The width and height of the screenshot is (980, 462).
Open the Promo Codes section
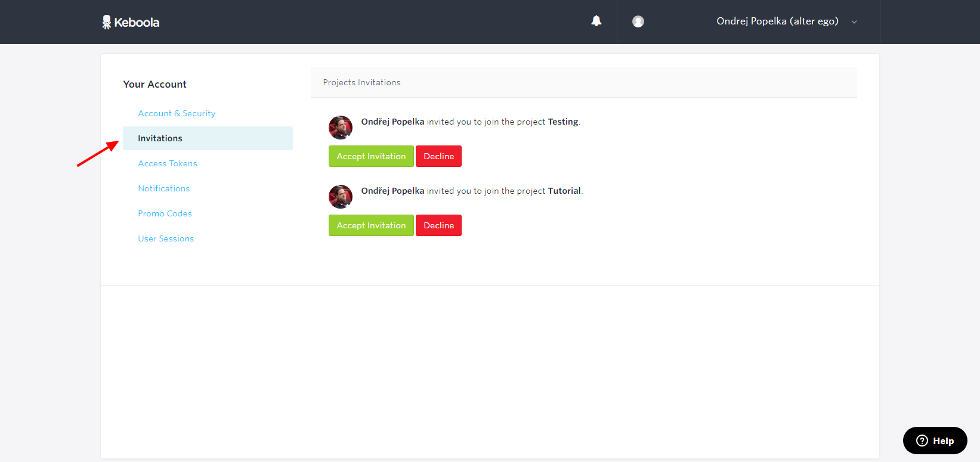click(x=165, y=213)
